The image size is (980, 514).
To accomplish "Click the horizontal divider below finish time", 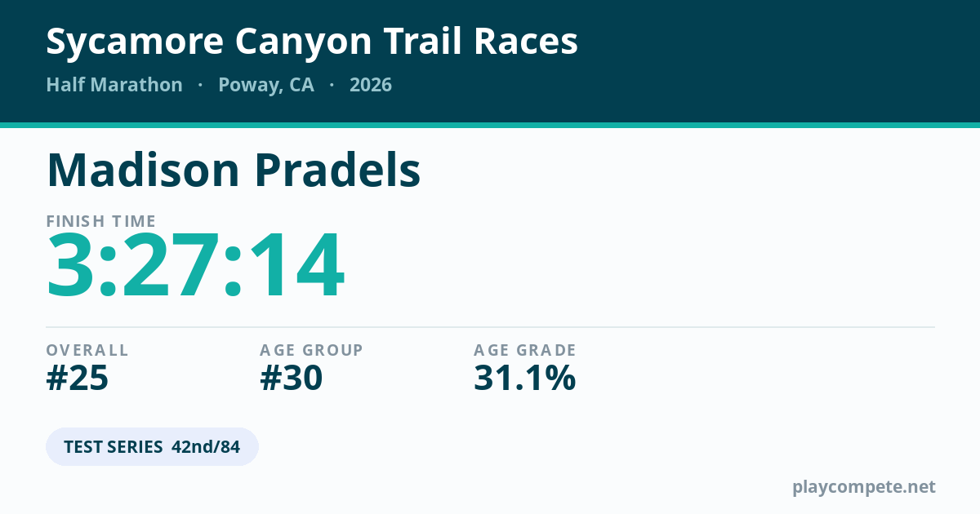I will (491, 327).
